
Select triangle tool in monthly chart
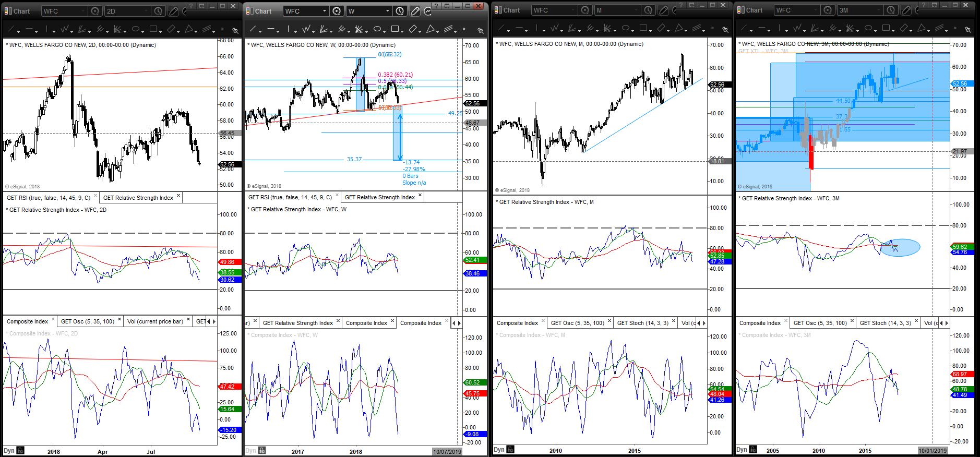point(679,28)
